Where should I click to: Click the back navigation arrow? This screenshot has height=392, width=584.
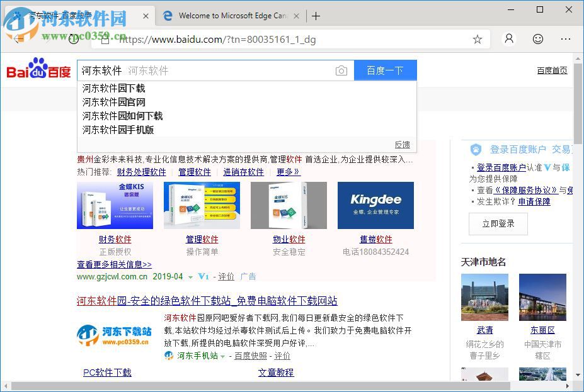point(17,39)
